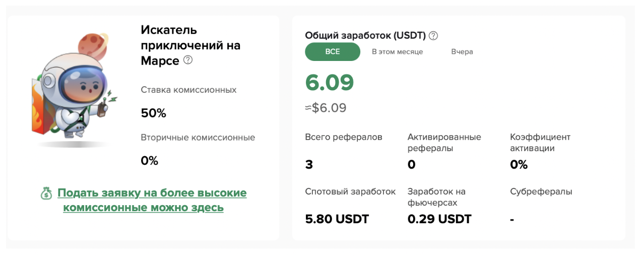Click the Активированные рефералы label
This screenshot has height=256, width=644.
(x=444, y=143)
